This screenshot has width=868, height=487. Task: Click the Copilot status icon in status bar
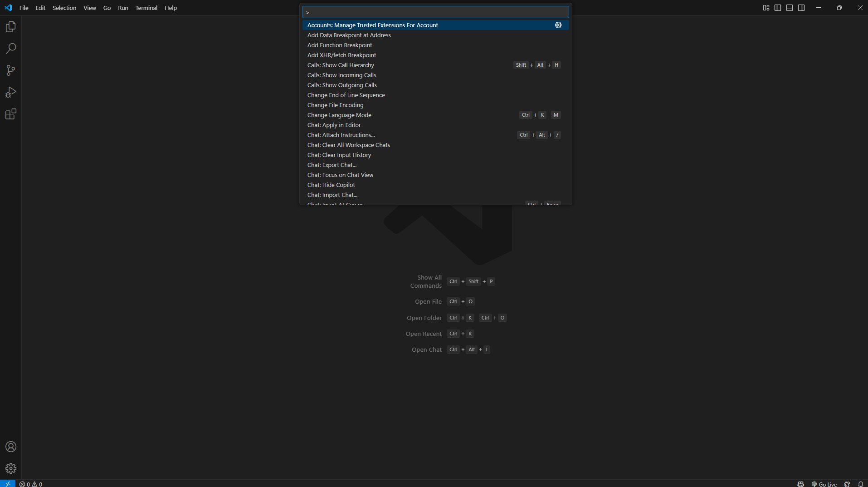click(x=800, y=484)
